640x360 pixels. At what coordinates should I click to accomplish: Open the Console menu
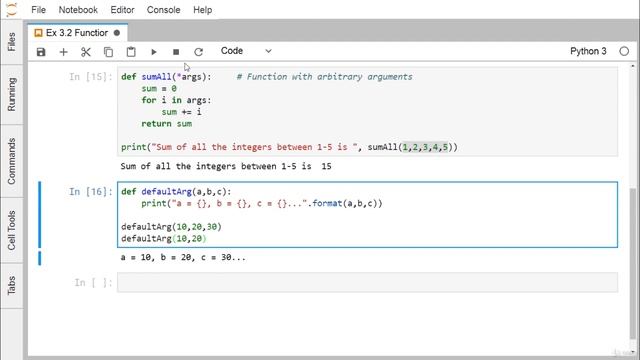163,10
